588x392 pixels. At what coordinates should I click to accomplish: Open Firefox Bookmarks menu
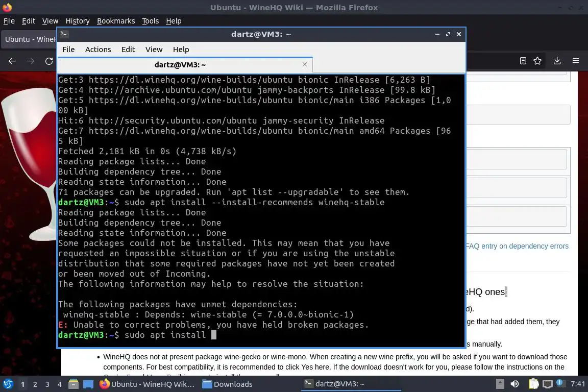coord(116,21)
